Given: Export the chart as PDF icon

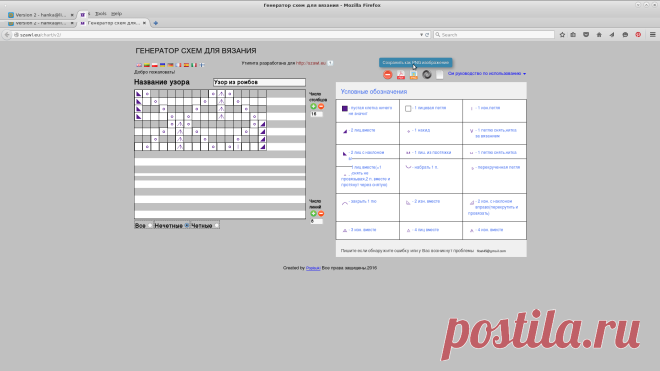Looking at the screenshot, I should coord(401,75).
